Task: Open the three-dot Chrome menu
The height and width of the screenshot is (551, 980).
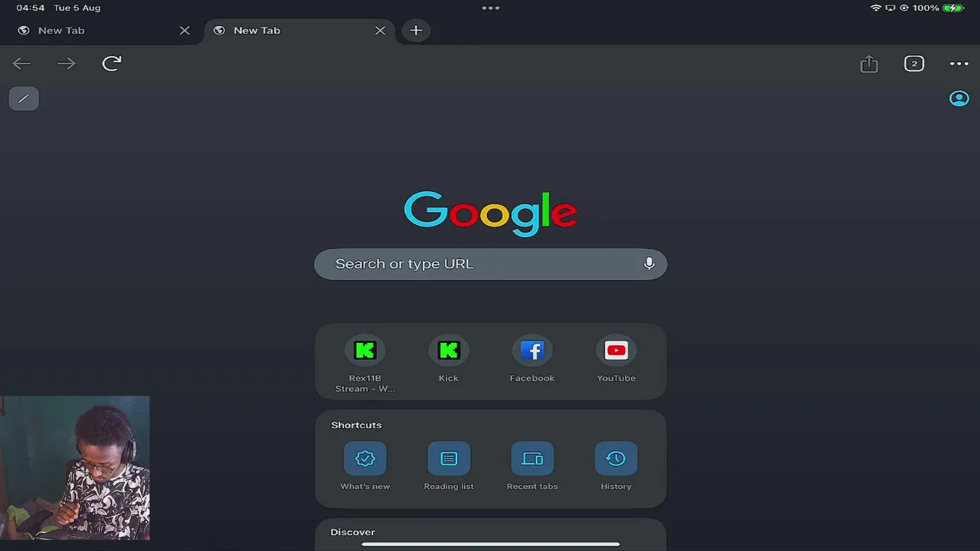Action: pos(959,64)
